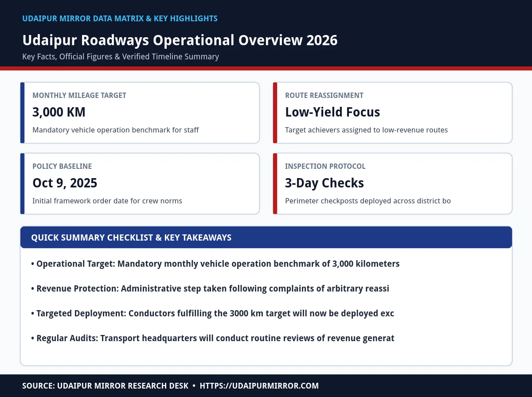This screenshot has width=532, height=397.
Task: Select the '3,000 KM' value
Action: [59, 112]
